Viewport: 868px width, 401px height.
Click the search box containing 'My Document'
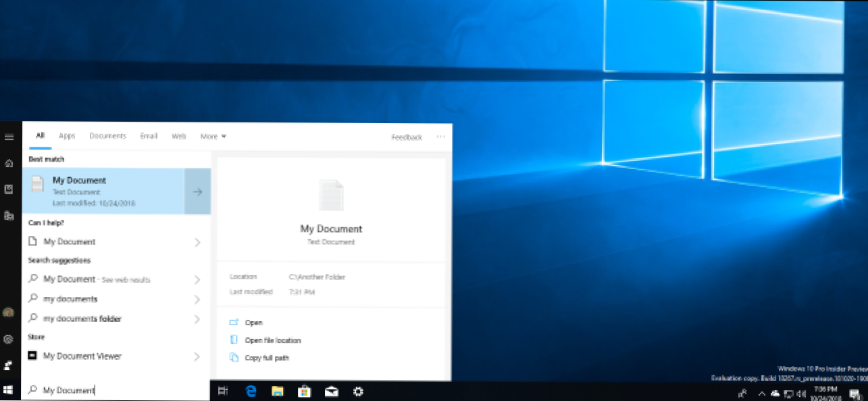115,390
